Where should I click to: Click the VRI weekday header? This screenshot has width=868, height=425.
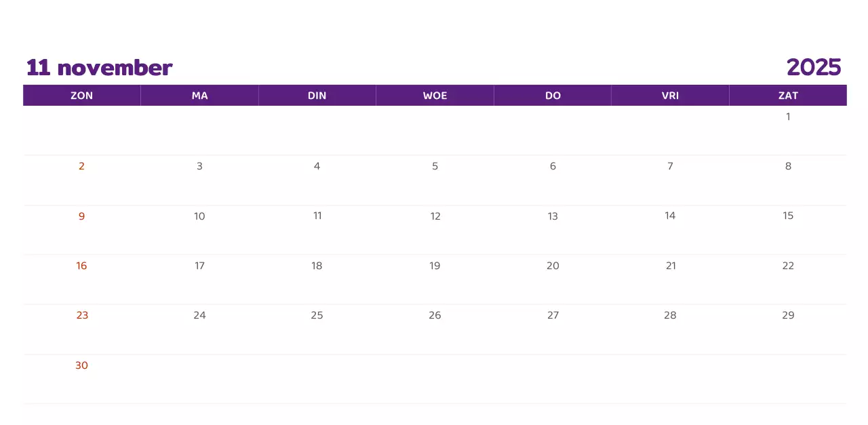pos(670,96)
